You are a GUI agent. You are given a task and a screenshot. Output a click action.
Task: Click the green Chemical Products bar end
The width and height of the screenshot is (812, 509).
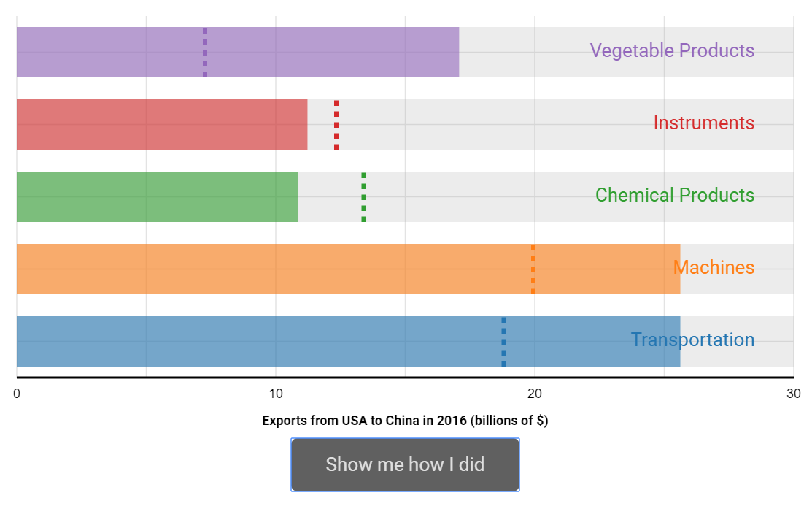point(295,197)
